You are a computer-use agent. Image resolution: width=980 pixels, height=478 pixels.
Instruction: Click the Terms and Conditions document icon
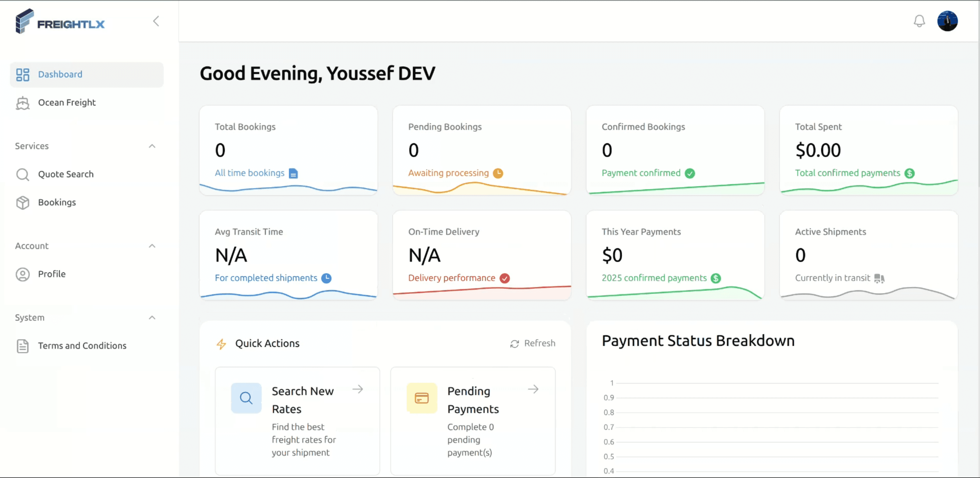[x=22, y=346]
